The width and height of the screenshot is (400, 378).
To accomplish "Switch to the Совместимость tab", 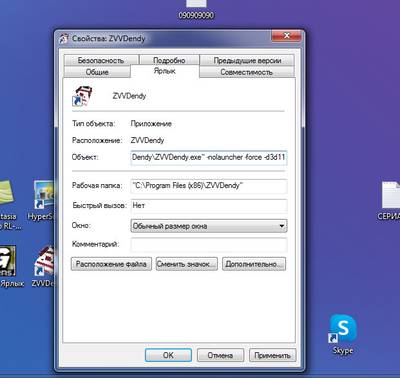I will pos(247,72).
